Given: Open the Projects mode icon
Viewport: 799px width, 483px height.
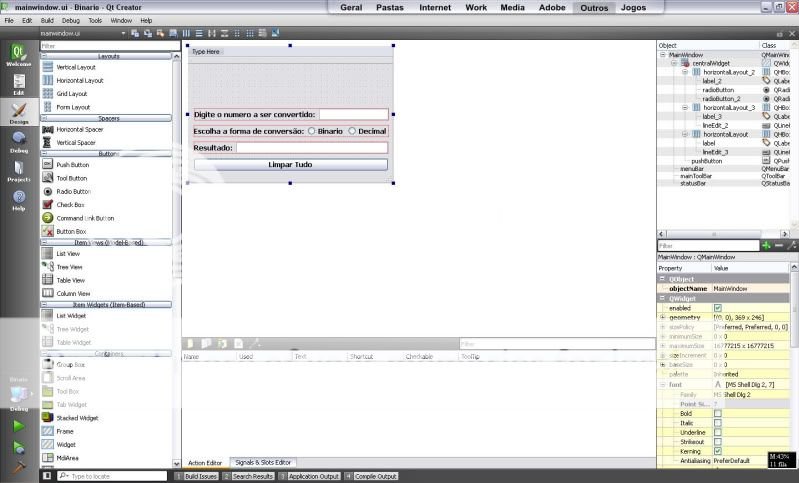Looking at the screenshot, I should 18,171.
